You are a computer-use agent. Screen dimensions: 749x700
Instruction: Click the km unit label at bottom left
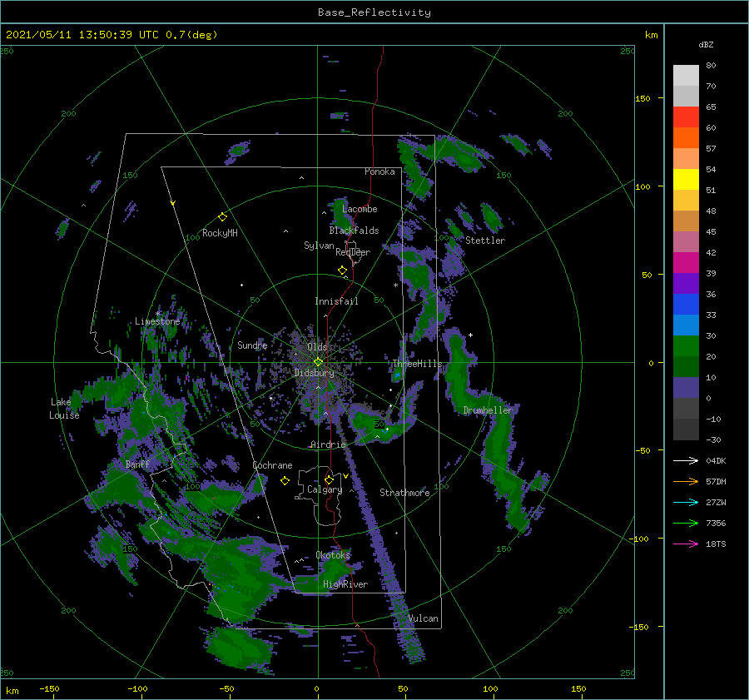click(12, 691)
